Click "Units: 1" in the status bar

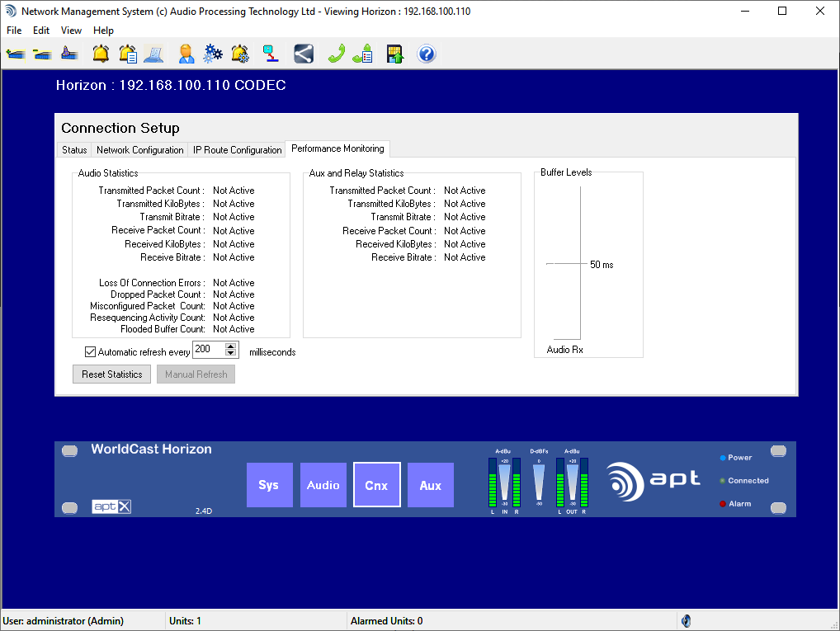pyautogui.click(x=185, y=621)
